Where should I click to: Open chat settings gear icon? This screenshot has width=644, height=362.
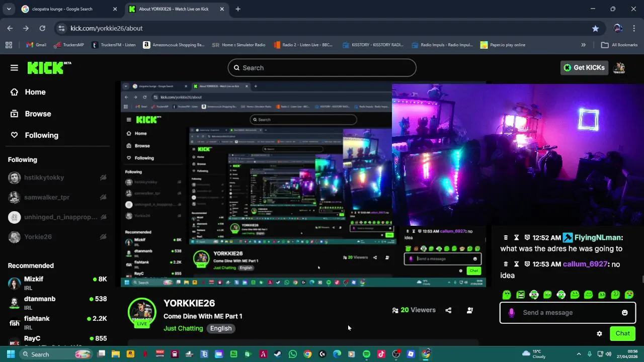pyautogui.click(x=599, y=333)
